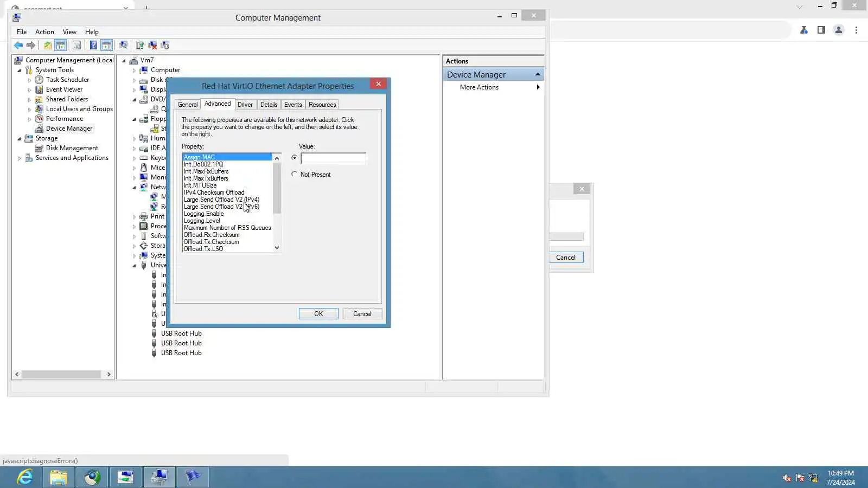Click the muted volume tray icon
Image resolution: width=868 pixels, height=488 pixels.
(x=787, y=478)
